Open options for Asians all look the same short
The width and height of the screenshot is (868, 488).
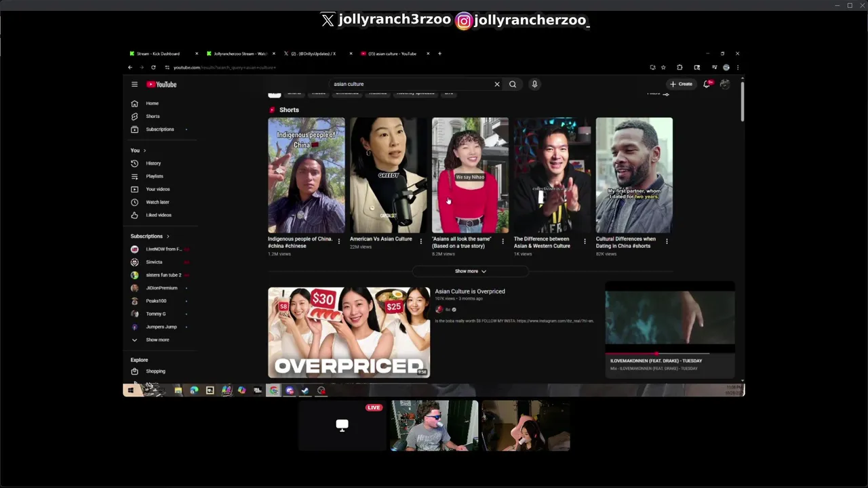(502, 241)
